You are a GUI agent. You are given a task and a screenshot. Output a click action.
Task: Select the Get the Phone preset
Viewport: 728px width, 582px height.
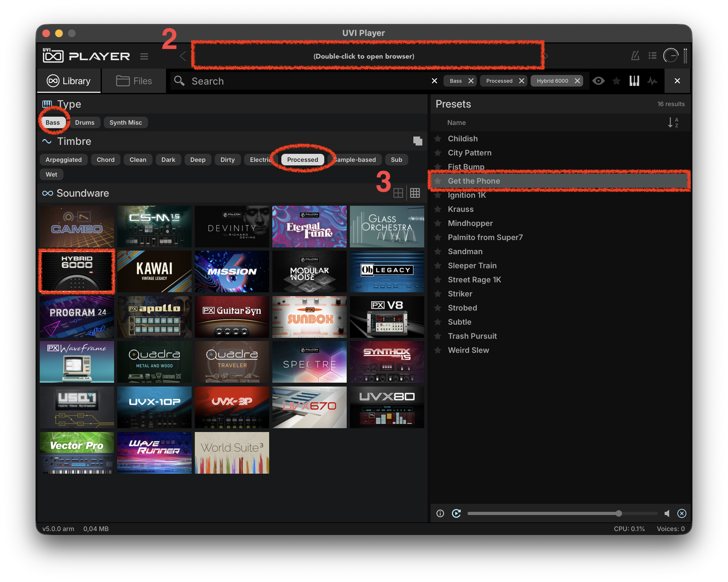tap(560, 181)
